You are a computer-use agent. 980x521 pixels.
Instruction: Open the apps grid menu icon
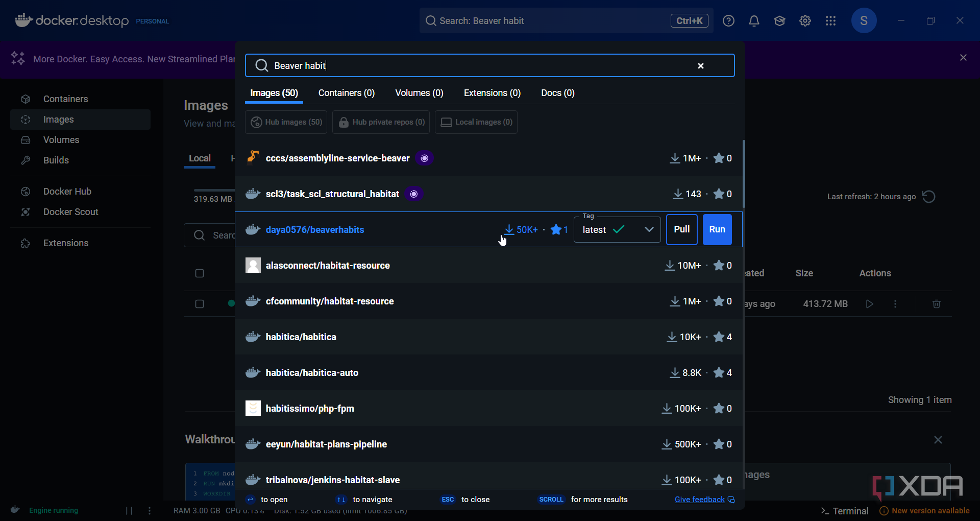click(x=830, y=21)
